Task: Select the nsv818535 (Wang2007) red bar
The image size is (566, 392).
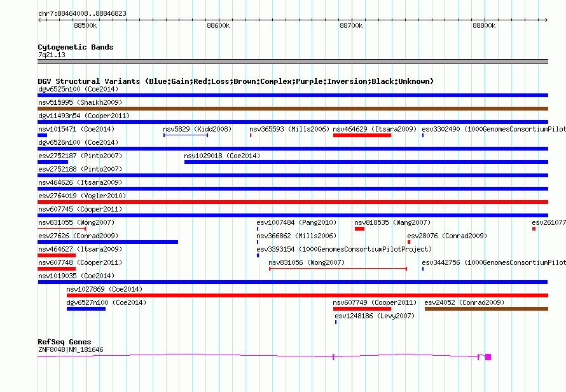Action: tap(359, 229)
